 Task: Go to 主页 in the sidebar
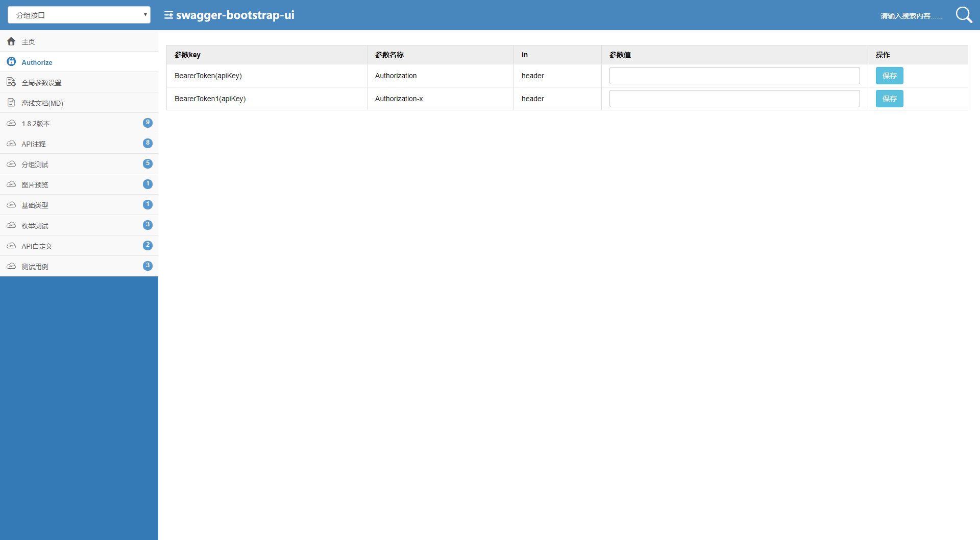tap(79, 41)
